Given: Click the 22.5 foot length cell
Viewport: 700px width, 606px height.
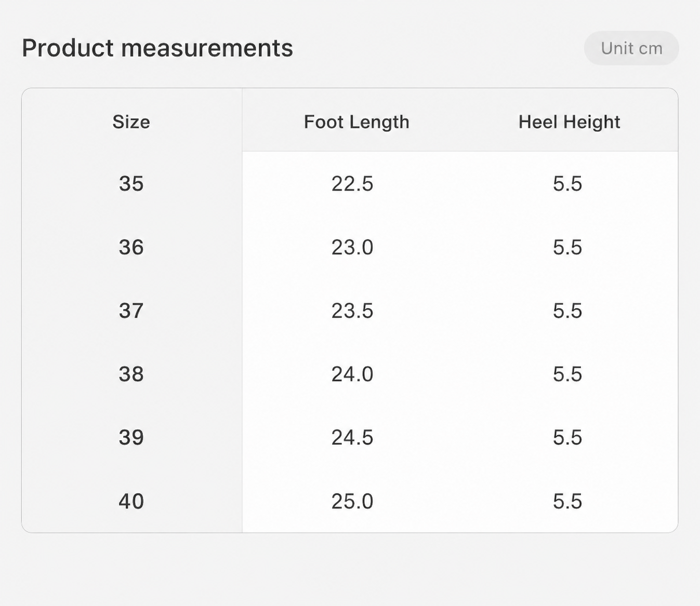Looking at the screenshot, I should point(352,184).
